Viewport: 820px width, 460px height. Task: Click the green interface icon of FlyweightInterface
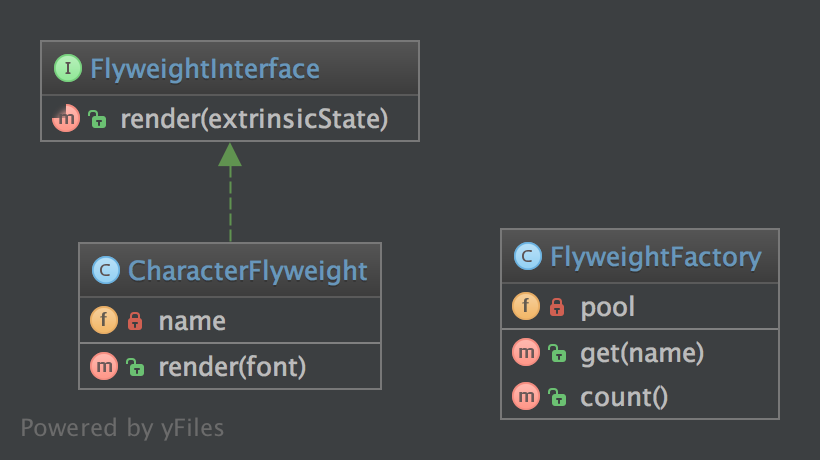point(67,68)
